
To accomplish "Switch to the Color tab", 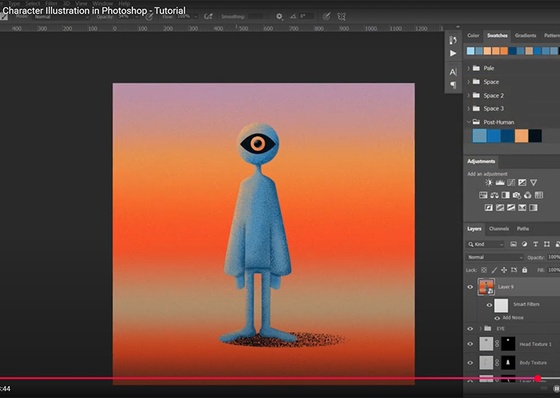I will [x=473, y=35].
